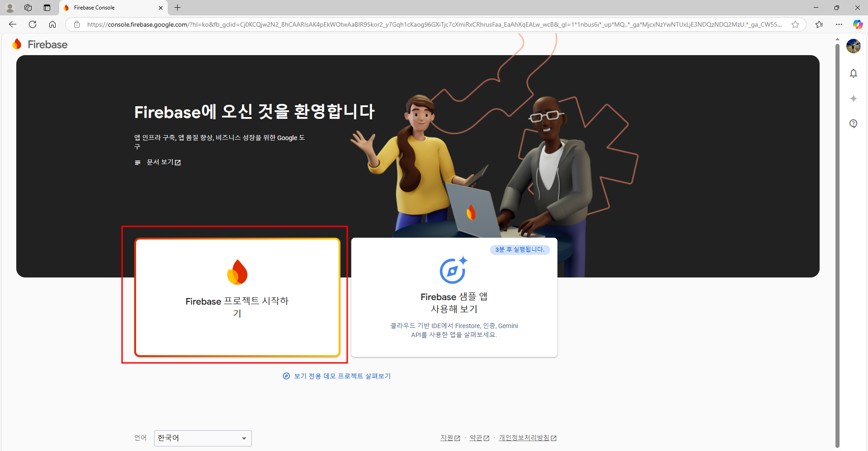Open the 약관 terms link

[x=479, y=438]
